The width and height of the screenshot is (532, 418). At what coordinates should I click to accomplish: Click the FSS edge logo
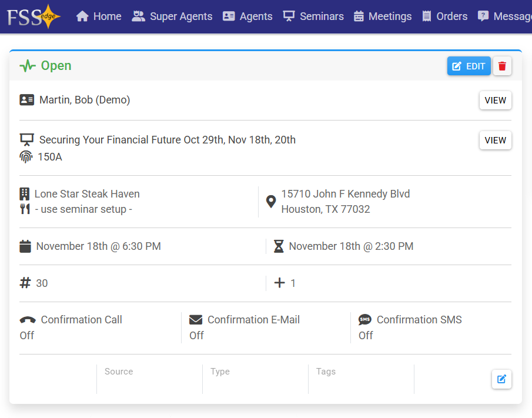[x=34, y=16]
